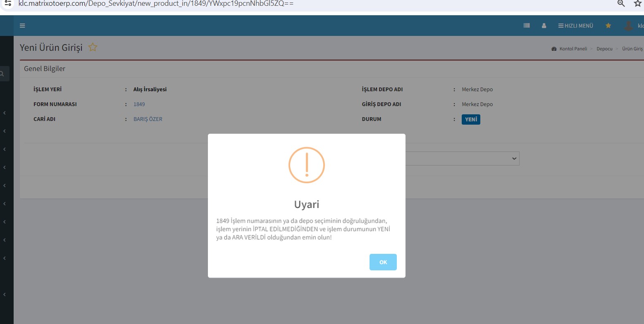
Task: Click the gold favorites star in header
Action: click(608, 26)
